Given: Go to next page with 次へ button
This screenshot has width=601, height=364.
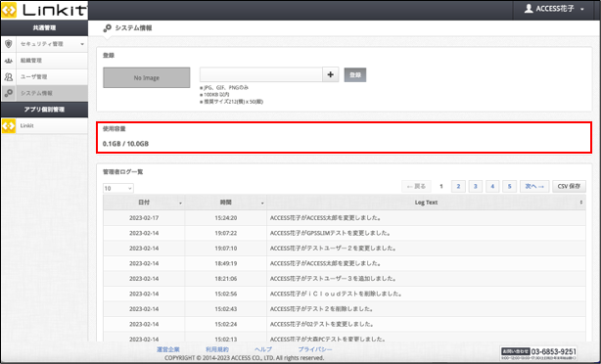Looking at the screenshot, I should click(x=534, y=186).
